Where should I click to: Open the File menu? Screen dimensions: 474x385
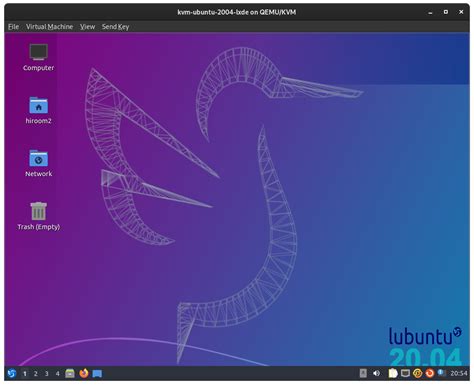pyautogui.click(x=13, y=27)
